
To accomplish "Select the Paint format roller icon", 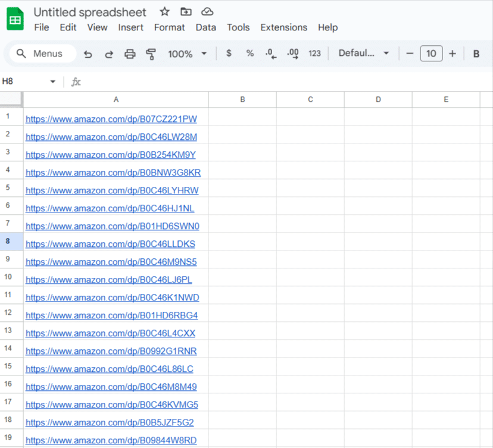I will 151,54.
